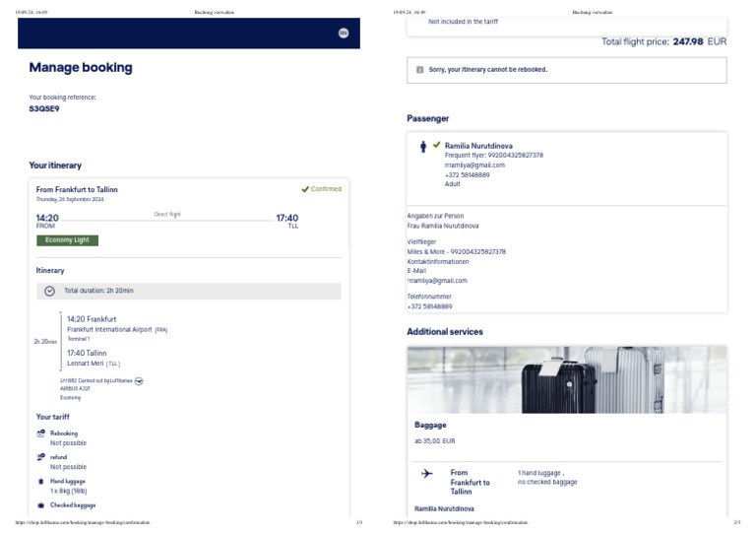Click the 14:20 departure time
Image resolution: width=756 pixels, height=535 pixels.
pyautogui.click(x=47, y=218)
